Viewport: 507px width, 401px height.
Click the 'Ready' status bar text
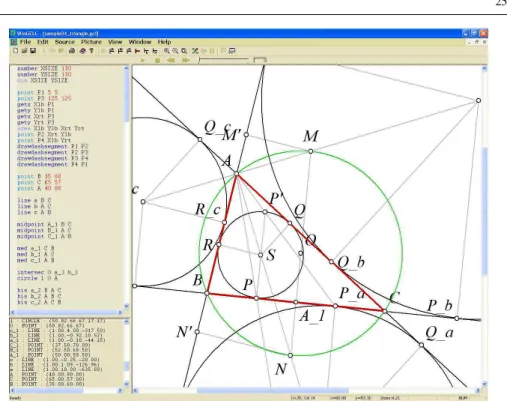[15, 398]
